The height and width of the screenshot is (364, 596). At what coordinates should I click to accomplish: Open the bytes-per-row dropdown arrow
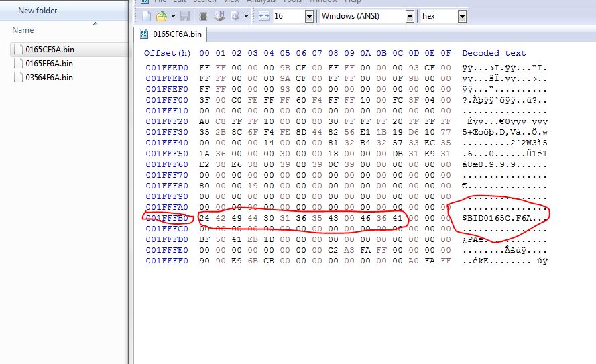(310, 16)
